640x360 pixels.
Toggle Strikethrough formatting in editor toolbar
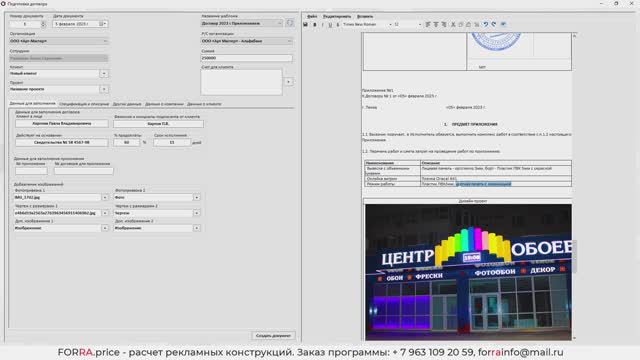point(338,24)
